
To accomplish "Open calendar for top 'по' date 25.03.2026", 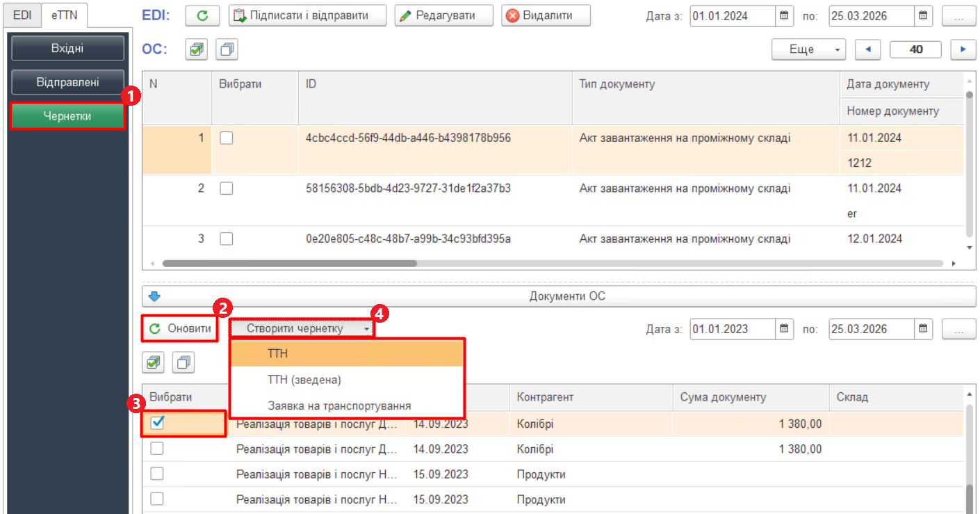I will click(922, 15).
